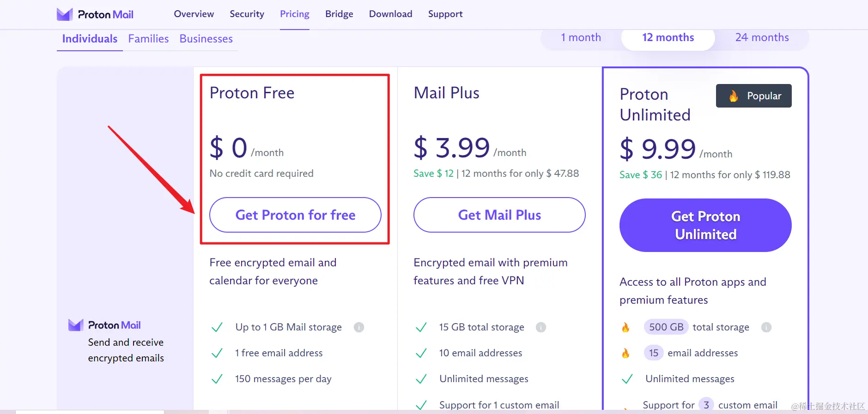Switch billing to 24 months
Image resolution: width=868 pixels, height=414 pixels.
[762, 37]
